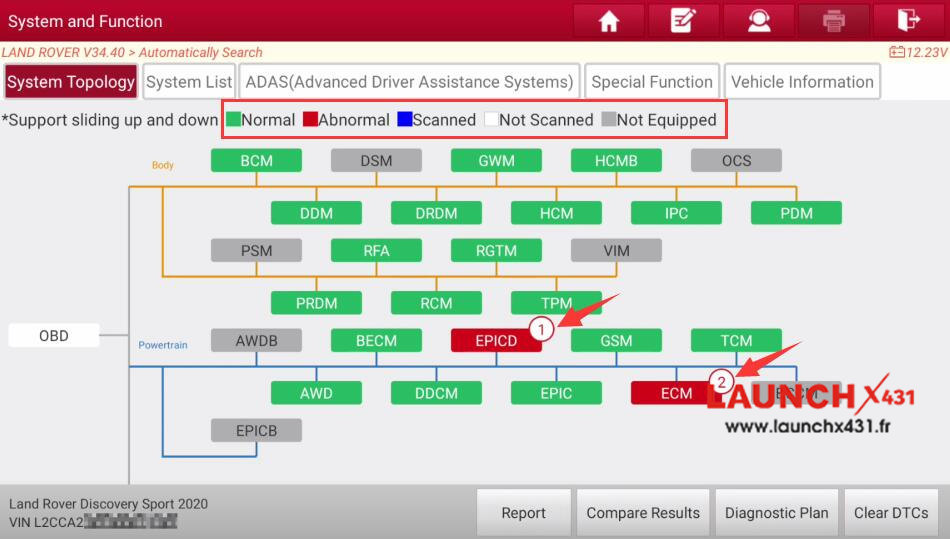Open the feedback notes edit icon

[x=683, y=21]
